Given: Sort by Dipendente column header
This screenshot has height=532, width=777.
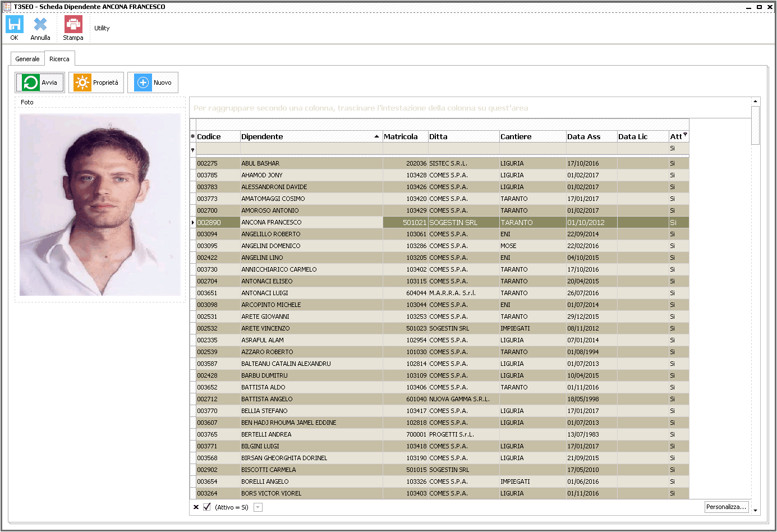Looking at the screenshot, I should 311,136.
